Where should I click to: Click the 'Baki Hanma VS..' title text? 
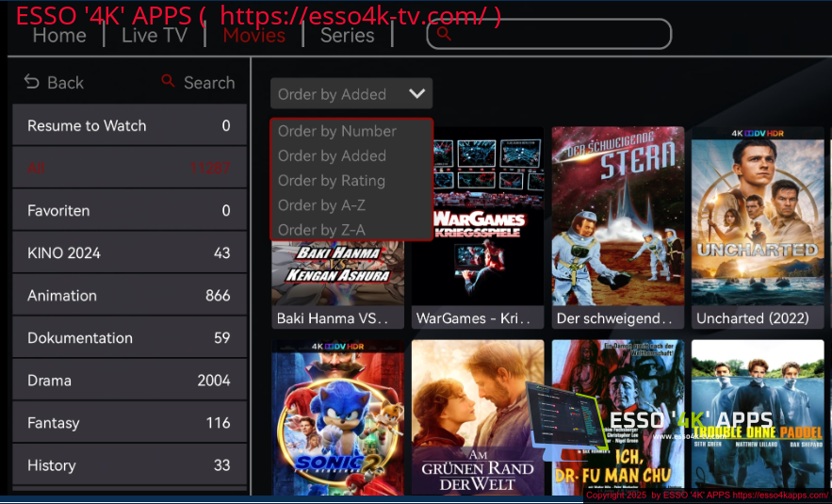[x=333, y=317]
